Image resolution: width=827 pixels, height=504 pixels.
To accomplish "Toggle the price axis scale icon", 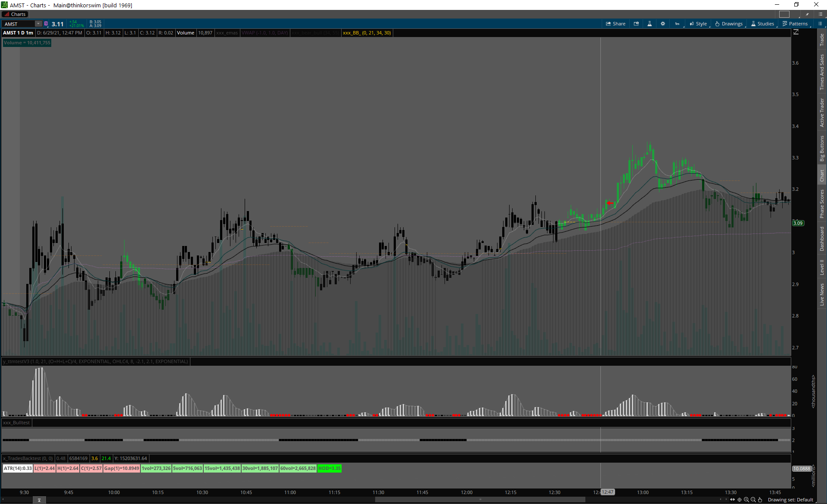I will click(796, 32).
